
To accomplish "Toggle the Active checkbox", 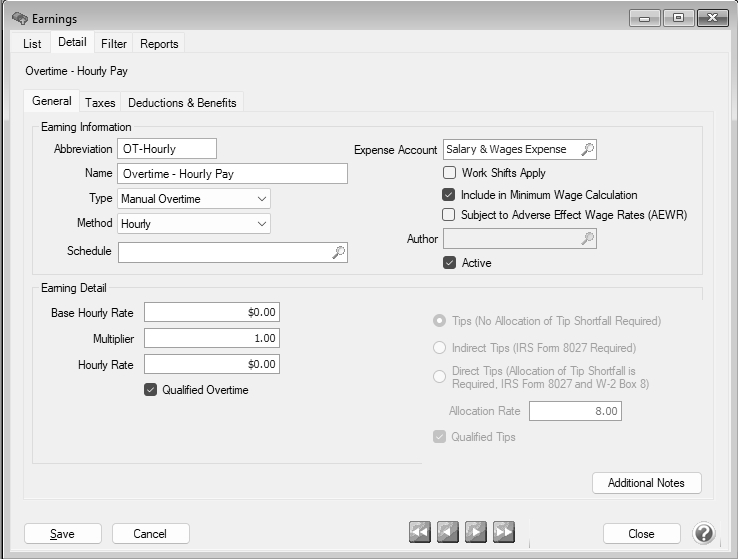I will tap(449, 263).
